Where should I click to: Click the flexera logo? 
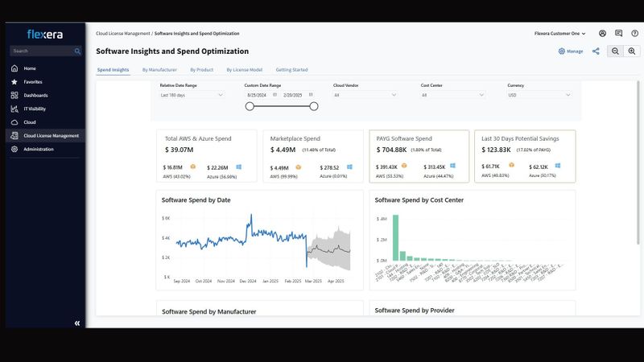coord(45,34)
